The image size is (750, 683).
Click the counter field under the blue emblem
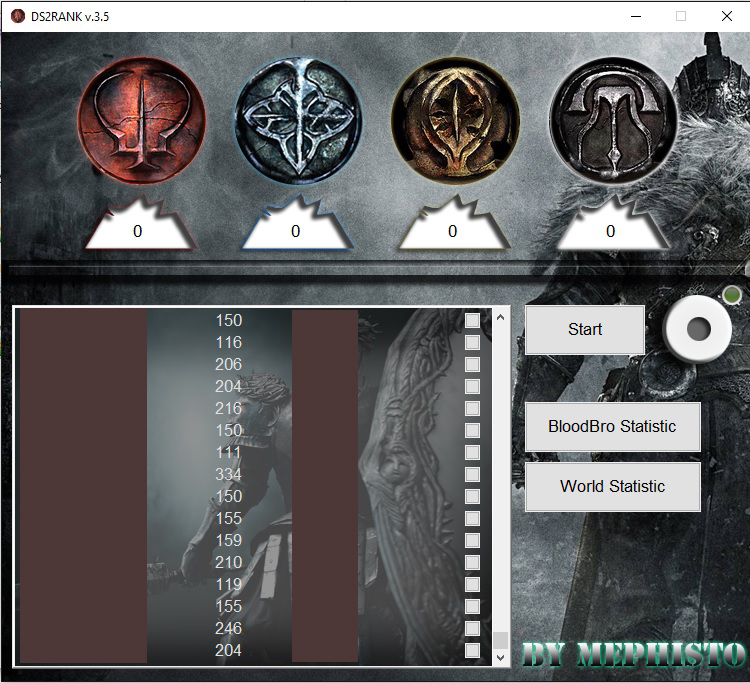296,231
